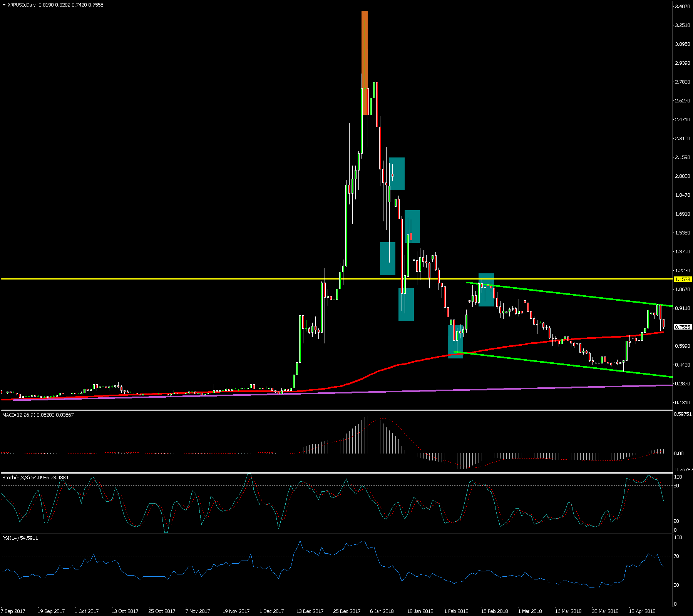693x616 pixels.
Task: Click the XRPUSD,Daily chart title text
Action: click(22, 5)
